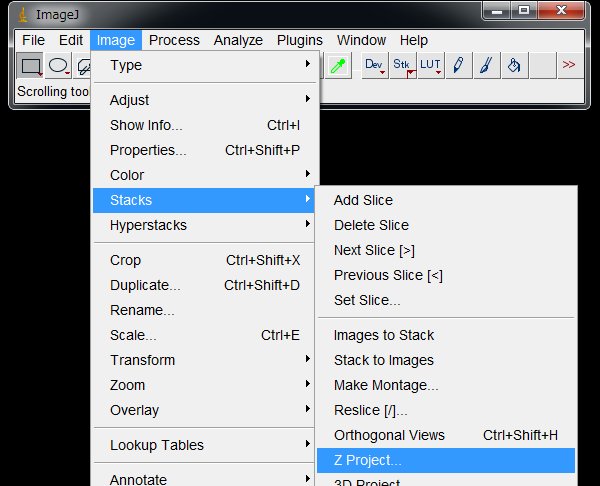This screenshot has width=600, height=486.
Task: Expand the Overlay submenu
Action: pos(204,410)
